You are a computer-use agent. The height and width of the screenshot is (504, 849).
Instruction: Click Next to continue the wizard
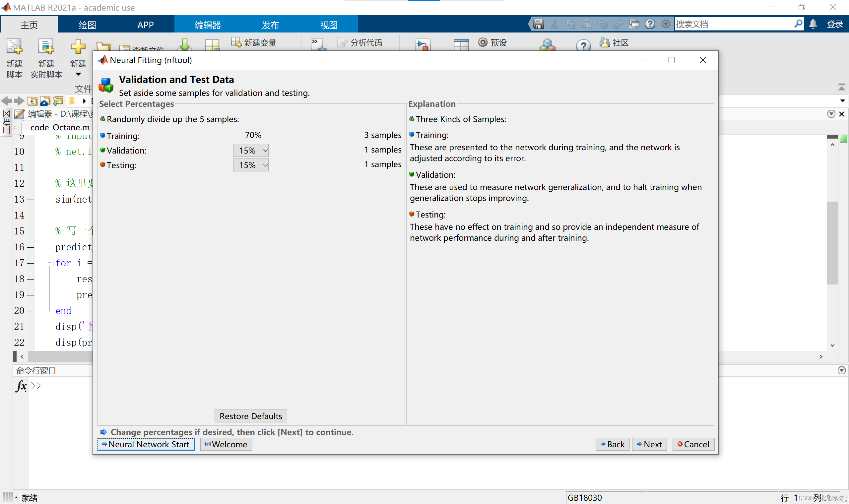coord(649,444)
